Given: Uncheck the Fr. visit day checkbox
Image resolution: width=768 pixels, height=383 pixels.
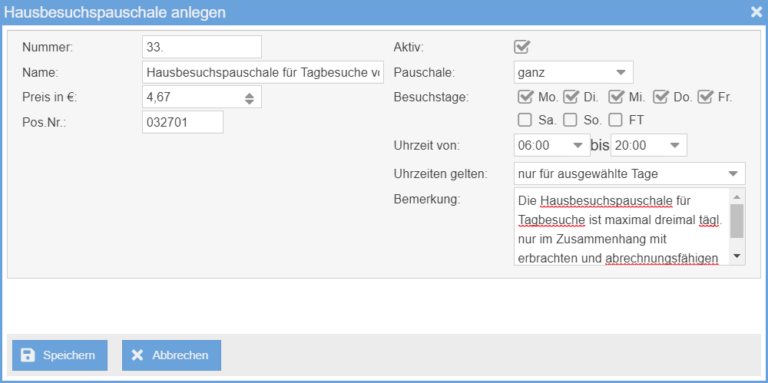Looking at the screenshot, I should (x=706, y=97).
